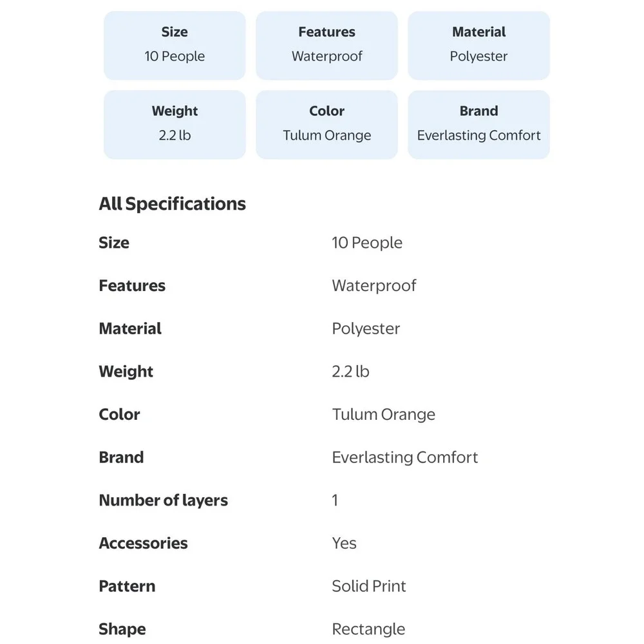
Task: Open the Brand Everlasting Comfort card
Action: coord(478,124)
